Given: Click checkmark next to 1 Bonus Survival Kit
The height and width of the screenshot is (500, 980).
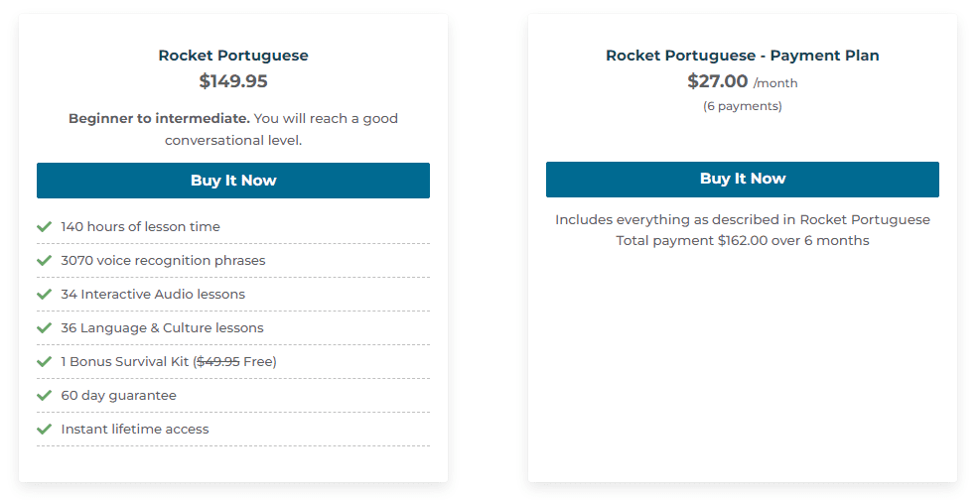Looking at the screenshot, I should click(44, 362).
